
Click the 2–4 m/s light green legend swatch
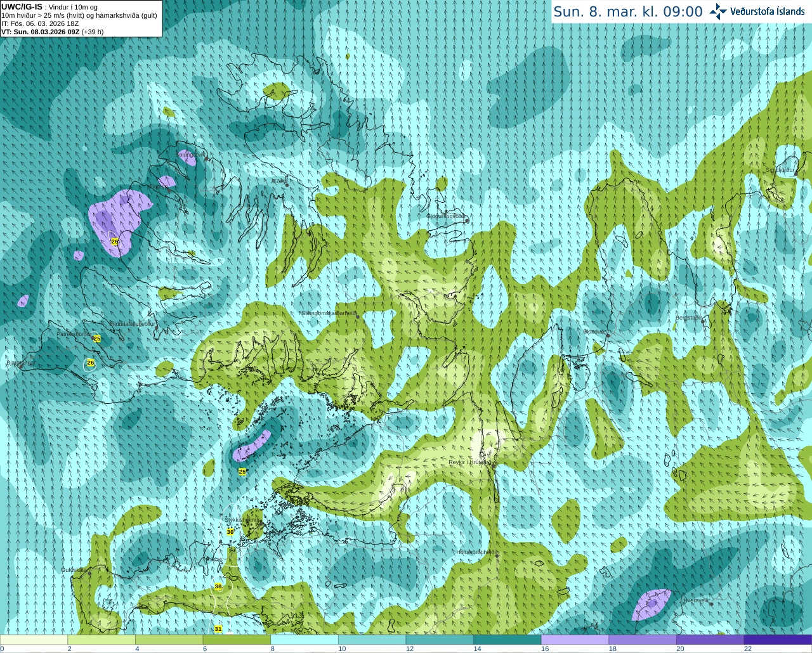click(101, 640)
